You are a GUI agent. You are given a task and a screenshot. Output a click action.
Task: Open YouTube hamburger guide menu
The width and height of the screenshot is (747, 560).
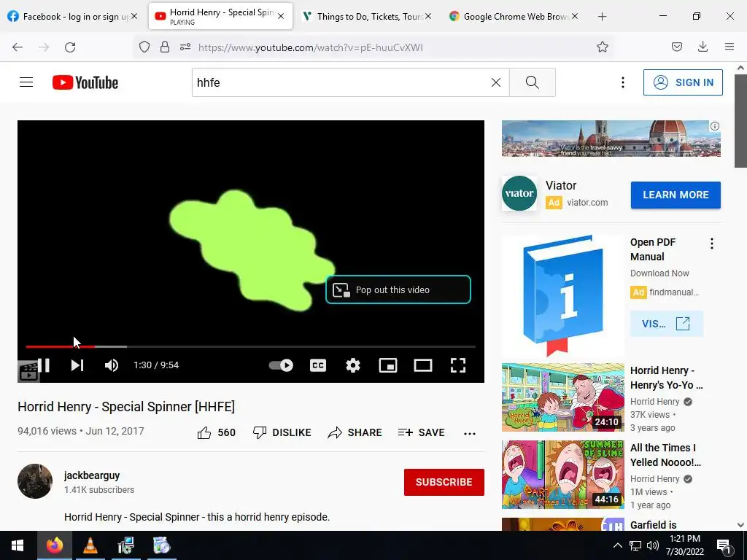(x=26, y=82)
